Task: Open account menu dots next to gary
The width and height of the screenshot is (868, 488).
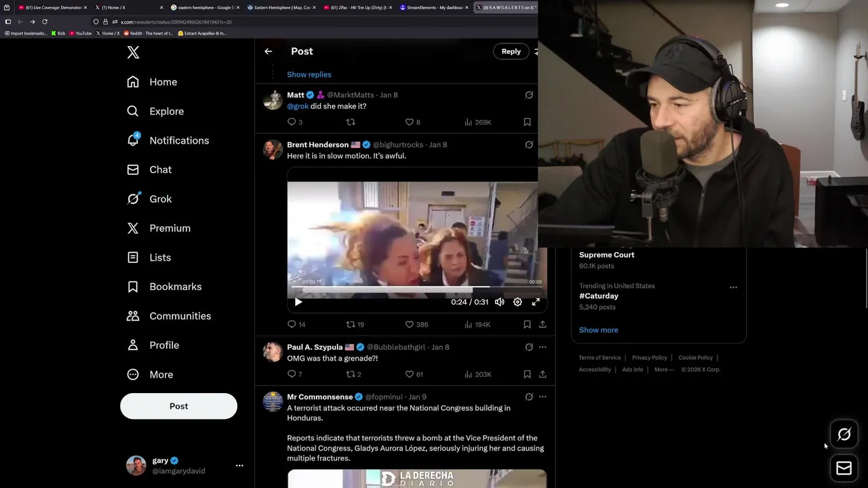Action: point(239,466)
